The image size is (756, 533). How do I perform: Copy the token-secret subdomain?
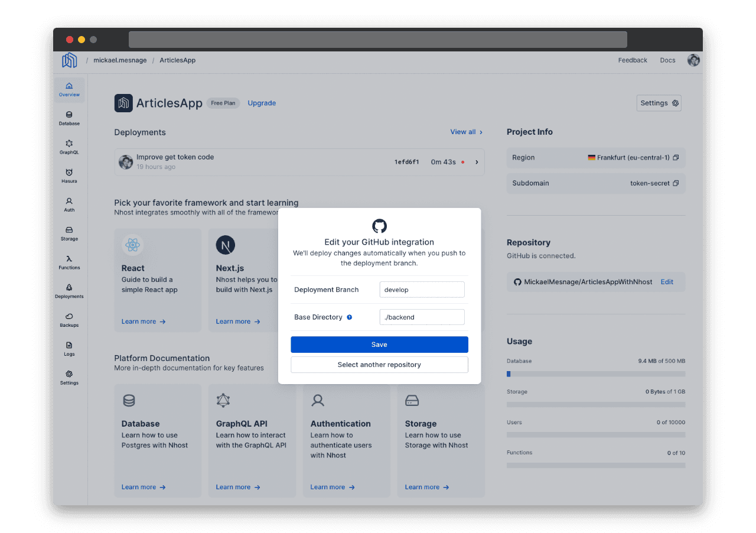[676, 183]
